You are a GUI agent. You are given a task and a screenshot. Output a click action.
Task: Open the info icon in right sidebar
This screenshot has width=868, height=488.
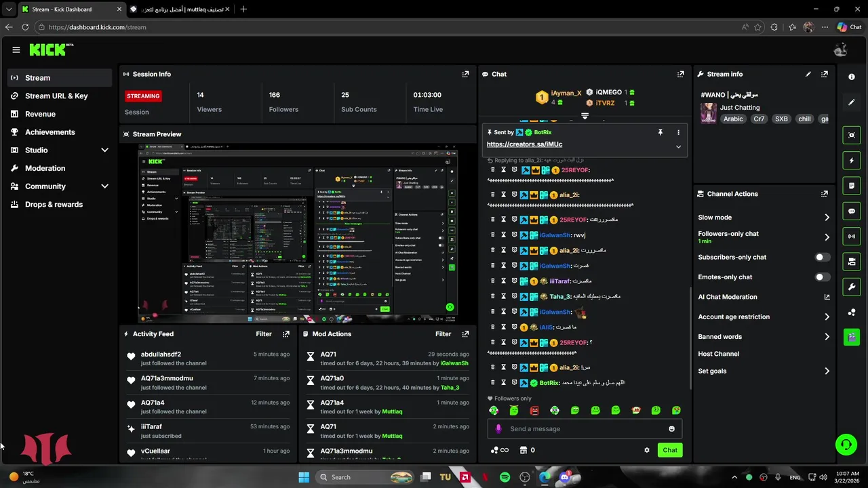852,77
